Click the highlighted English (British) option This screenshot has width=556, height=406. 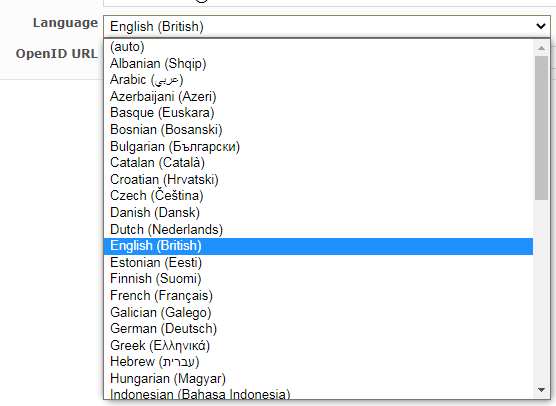pyautogui.click(x=318, y=246)
